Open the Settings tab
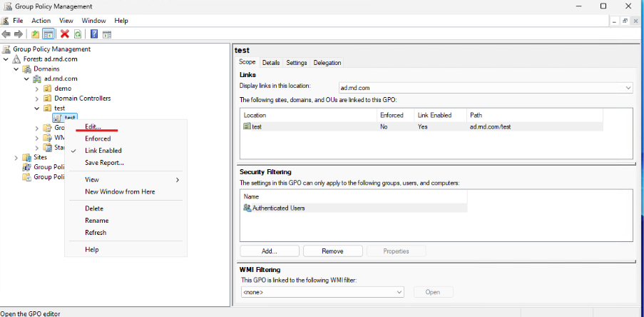Screen dimensions: 644x317 click(x=296, y=63)
